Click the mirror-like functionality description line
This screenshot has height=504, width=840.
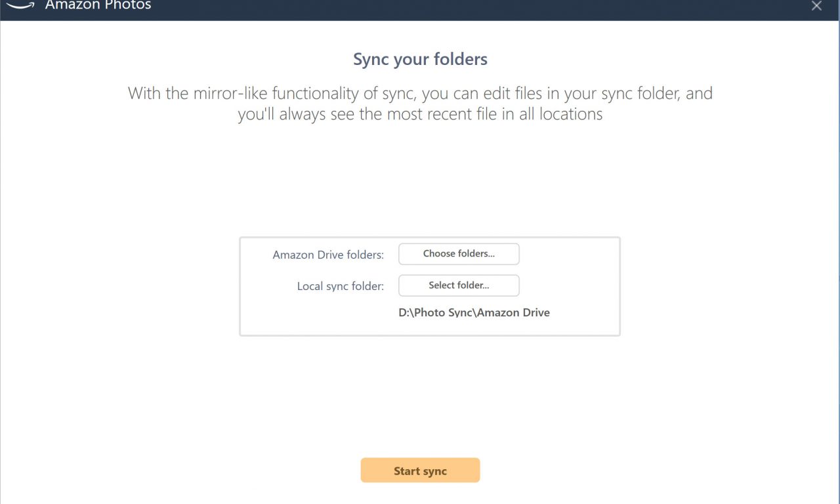click(420, 93)
